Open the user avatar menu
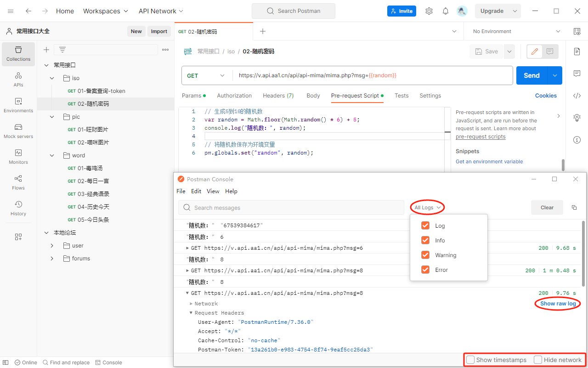588x368 pixels. [462, 11]
